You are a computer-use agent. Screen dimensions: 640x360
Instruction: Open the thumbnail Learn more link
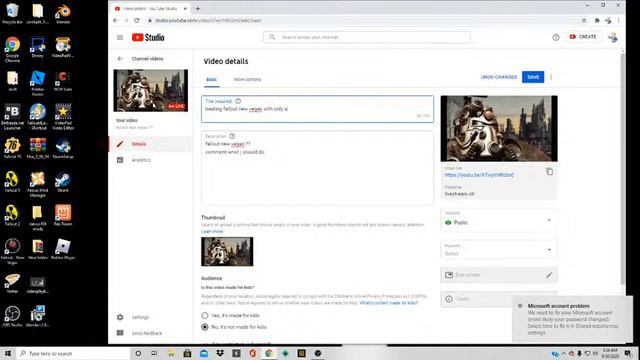212,231
